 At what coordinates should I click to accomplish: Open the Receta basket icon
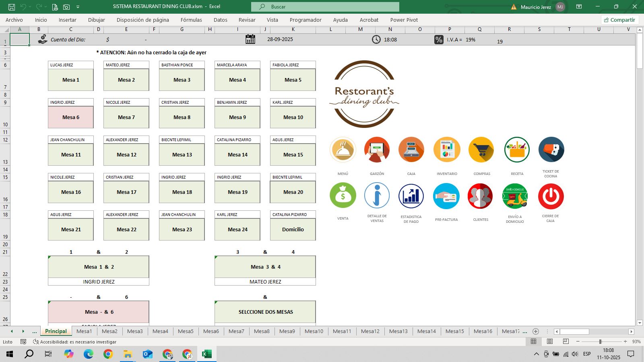click(517, 150)
